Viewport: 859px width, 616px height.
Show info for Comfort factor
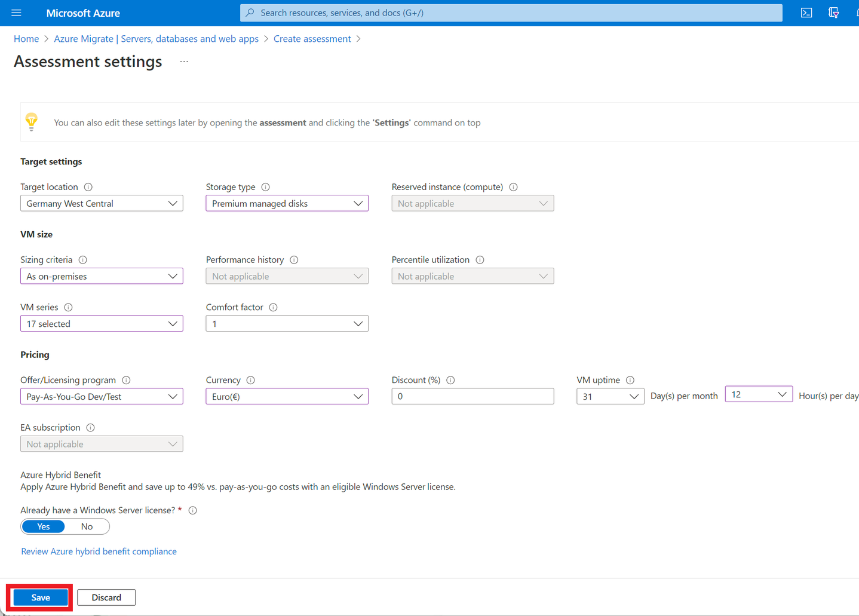pyautogui.click(x=273, y=307)
